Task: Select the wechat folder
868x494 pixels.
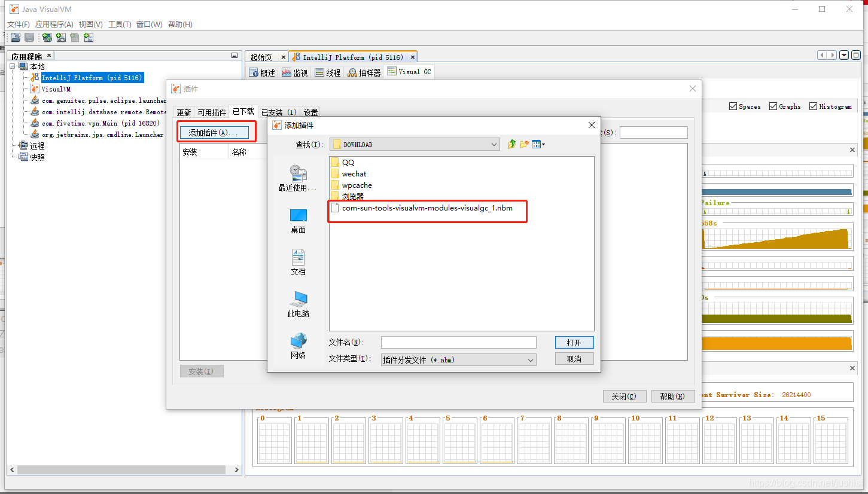Action: pos(349,174)
